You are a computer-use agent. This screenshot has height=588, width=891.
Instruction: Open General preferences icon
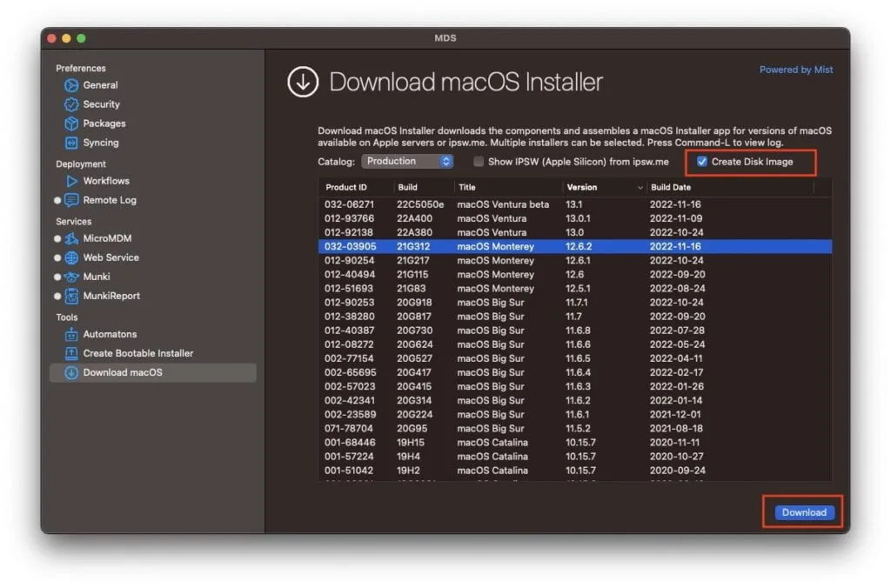71,85
